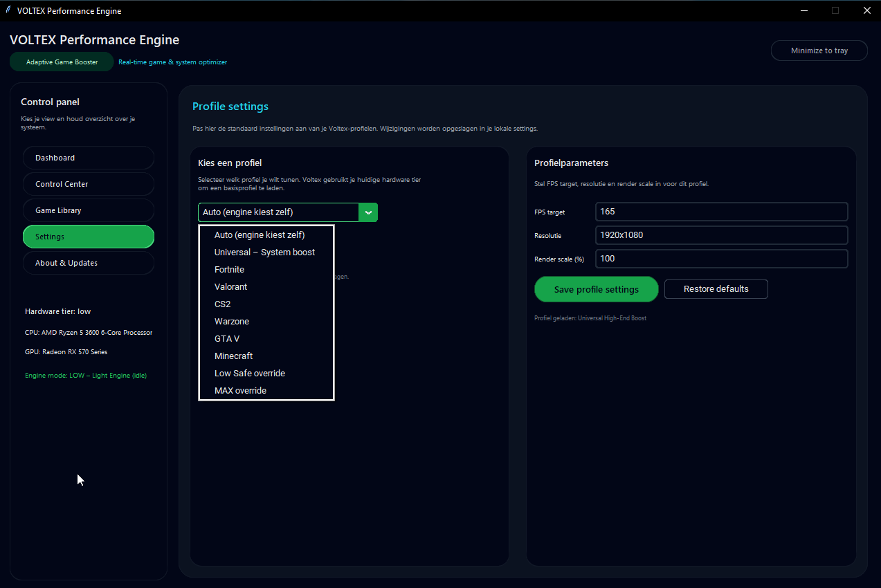881x588 pixels.
Task: Go to Game Library
Action: coord(89,210)
